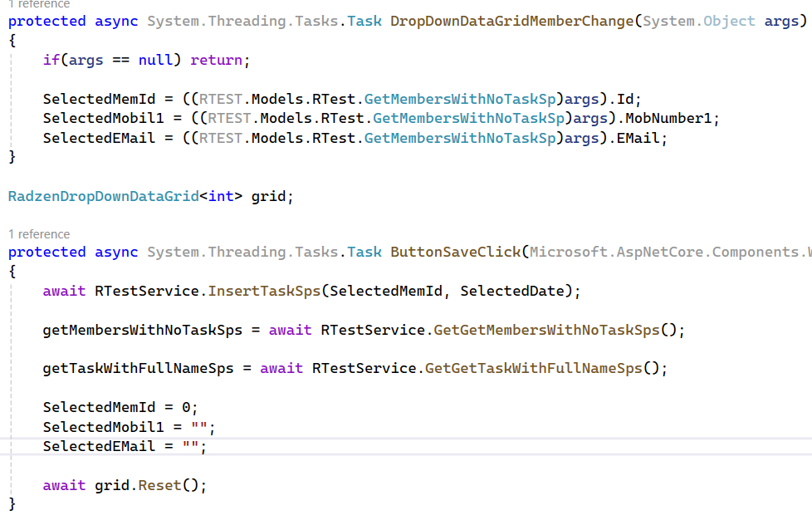
Task: Click the EMail property after args cast
Action: (638, 139)
